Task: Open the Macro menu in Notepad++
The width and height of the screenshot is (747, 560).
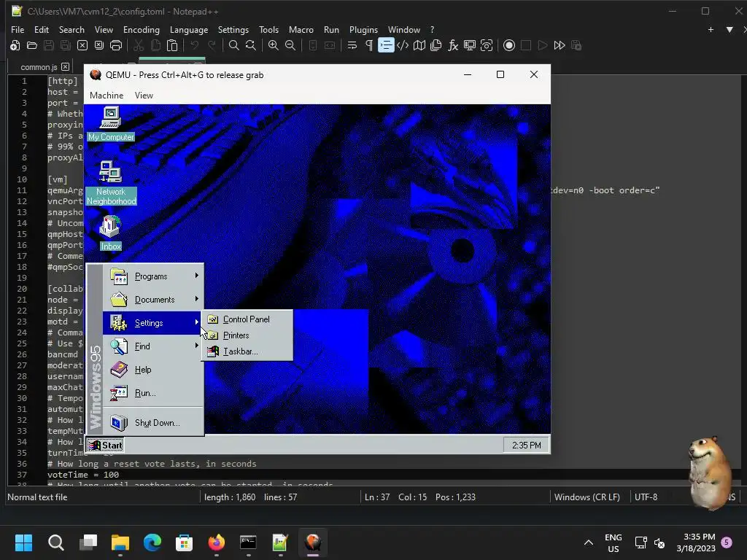Action: [x=301, y=29]
